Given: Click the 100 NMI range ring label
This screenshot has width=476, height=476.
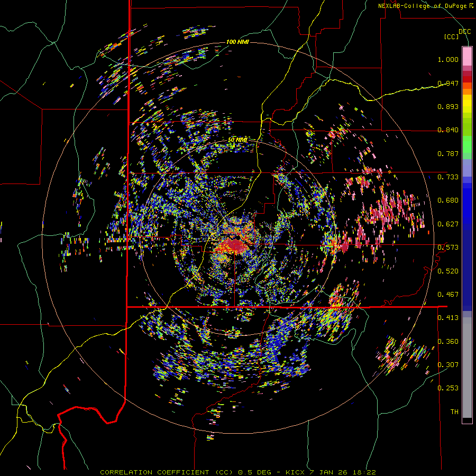Looking at the screenshot, I should point(237,42).
